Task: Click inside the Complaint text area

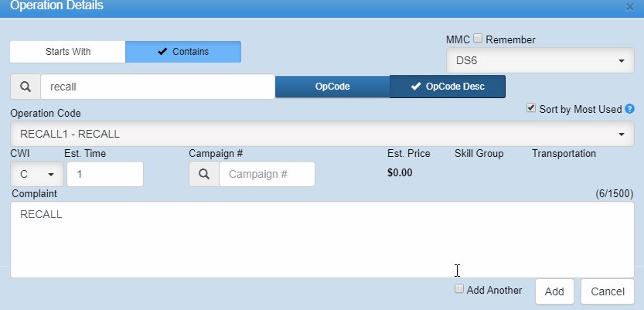Action: (x=322, y=240)
